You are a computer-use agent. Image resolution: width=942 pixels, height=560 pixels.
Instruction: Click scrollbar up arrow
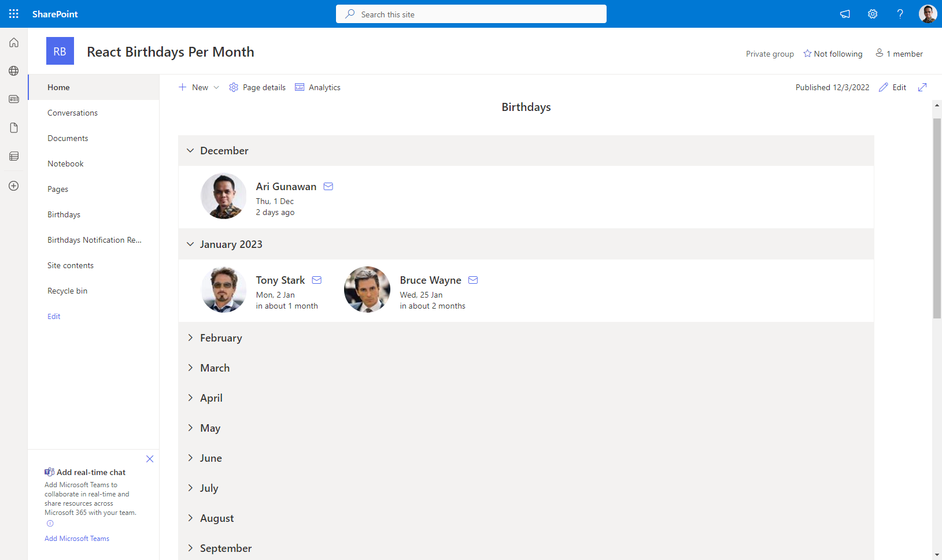click(937, 105)
